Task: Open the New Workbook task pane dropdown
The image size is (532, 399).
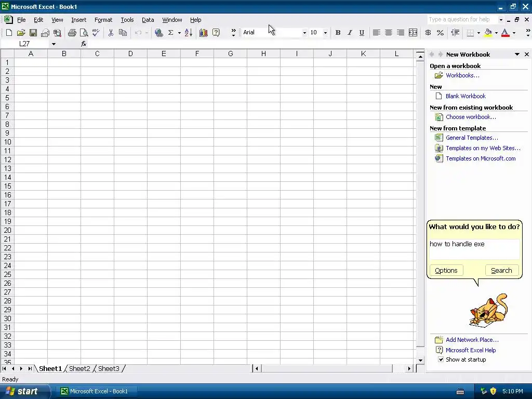Action: click(517, 54)
